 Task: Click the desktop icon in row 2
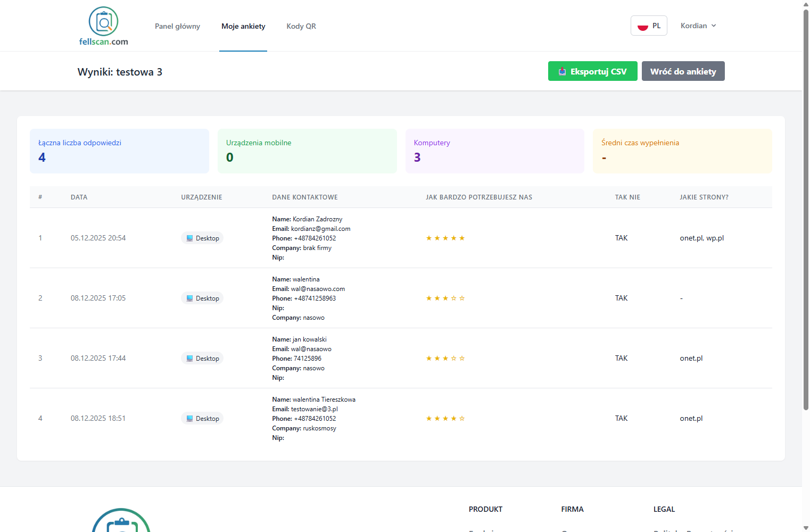[189, 298]
